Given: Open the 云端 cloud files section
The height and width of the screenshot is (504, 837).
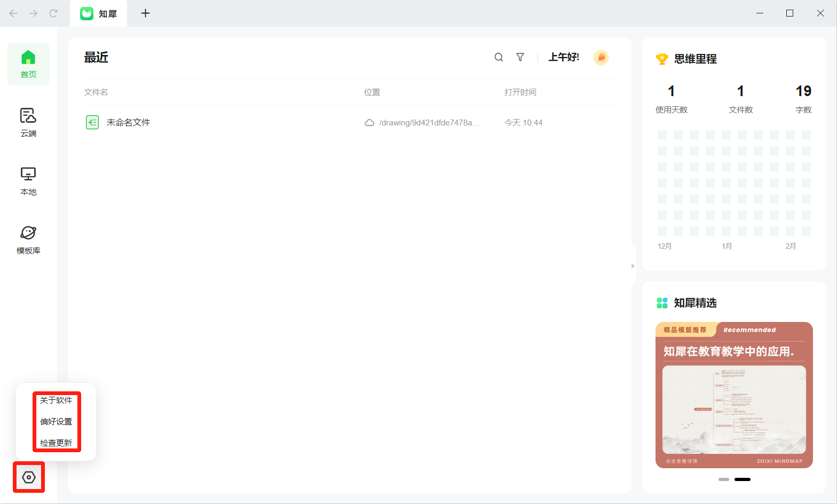Looking at the screenshot, I should tap(28, 122).
